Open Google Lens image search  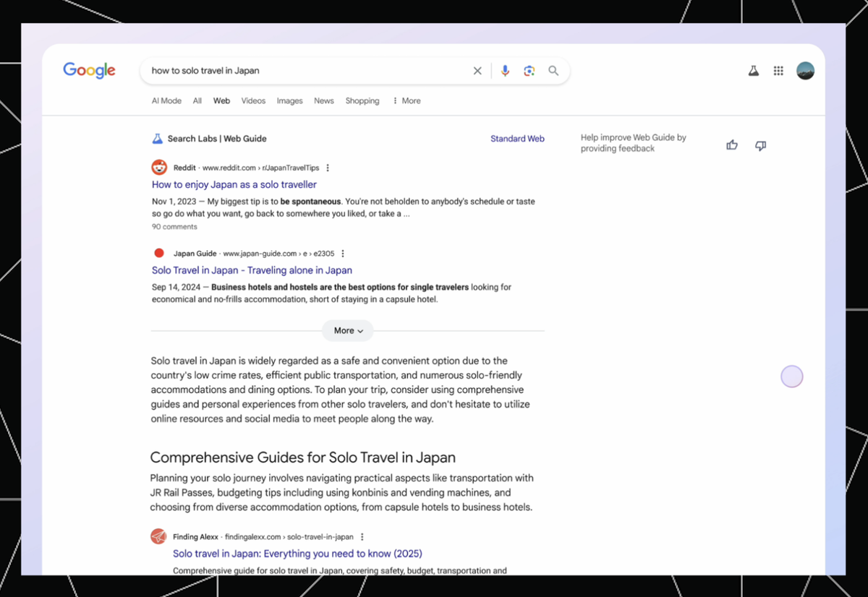coord(529,71)
